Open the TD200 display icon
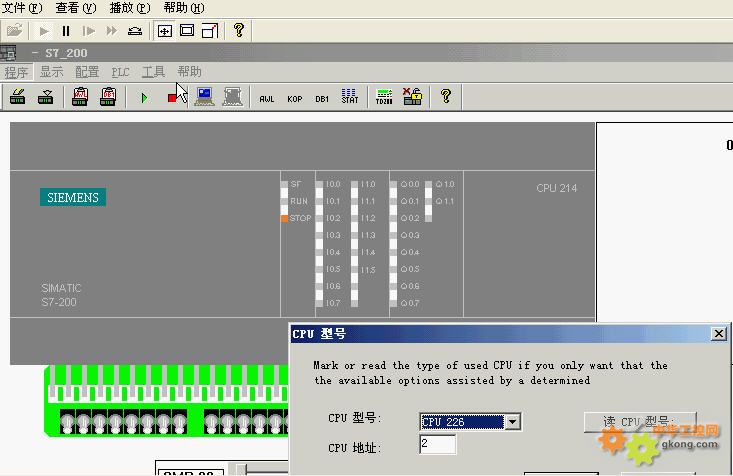This screenshot has height=476, width=733. pos(384,97)
